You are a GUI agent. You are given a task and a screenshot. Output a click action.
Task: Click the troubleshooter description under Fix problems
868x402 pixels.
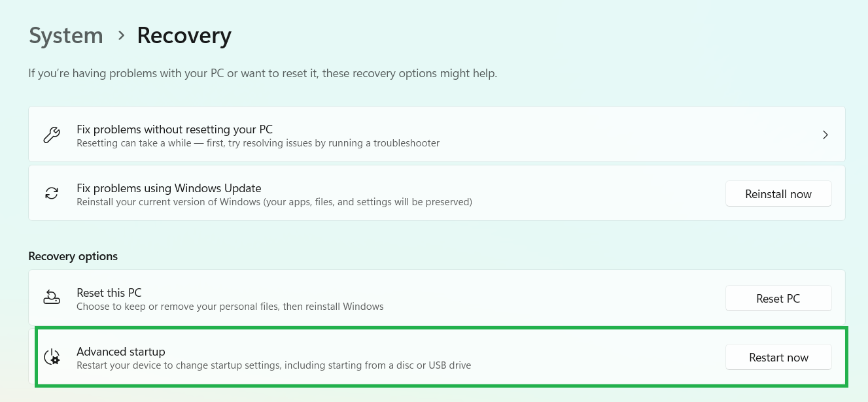(258, 142)
